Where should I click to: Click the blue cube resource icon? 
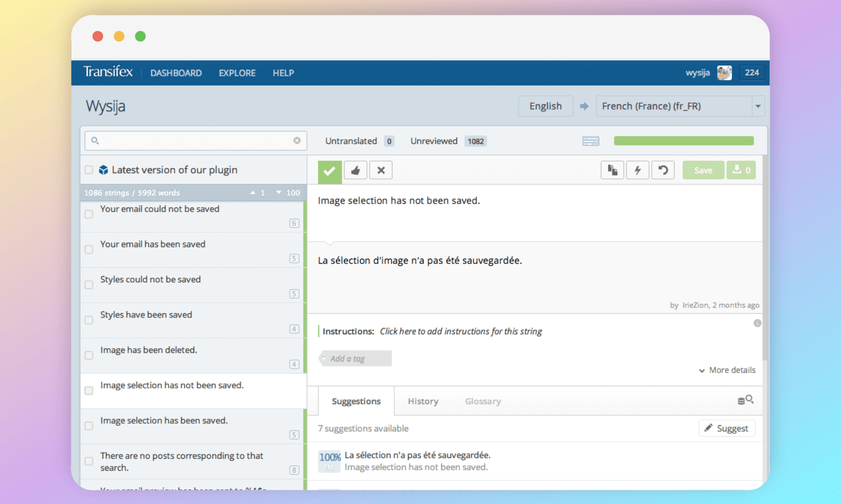pos(103,170)
